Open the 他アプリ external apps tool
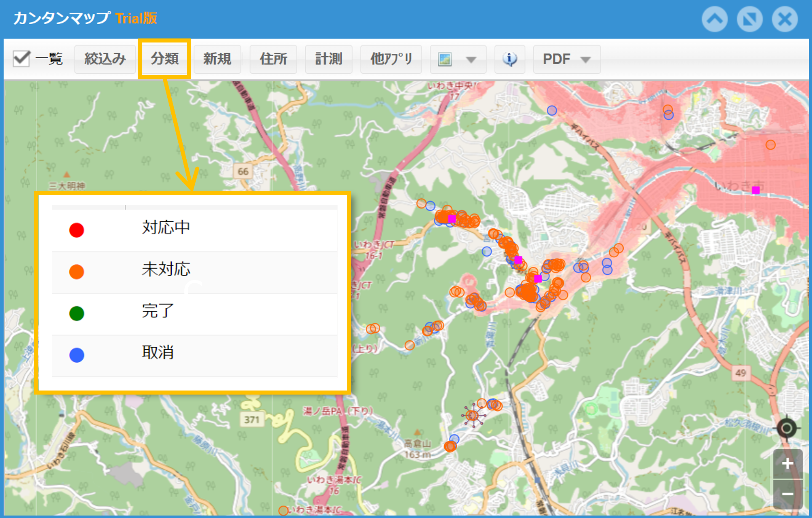 coord(390,59)
